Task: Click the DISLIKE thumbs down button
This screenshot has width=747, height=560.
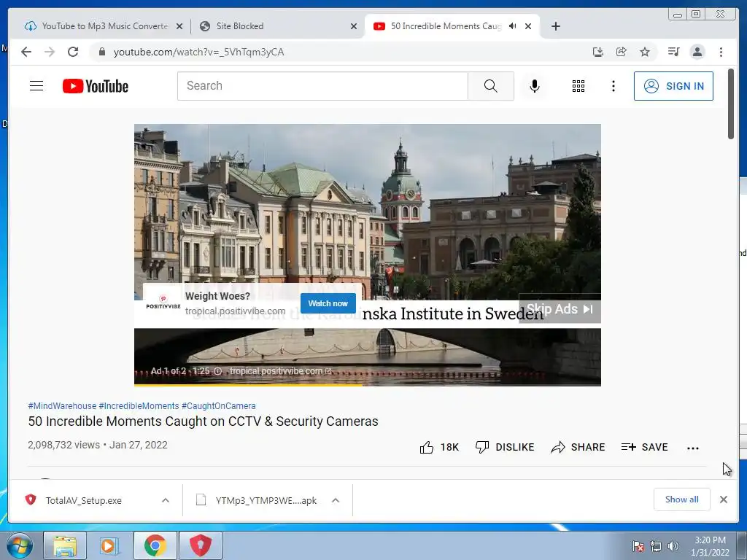Action: coord(505,447)
